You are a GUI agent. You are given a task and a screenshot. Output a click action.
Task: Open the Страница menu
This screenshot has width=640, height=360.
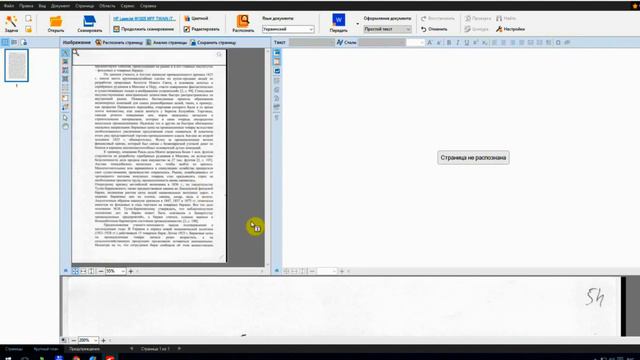coord(84,6)
